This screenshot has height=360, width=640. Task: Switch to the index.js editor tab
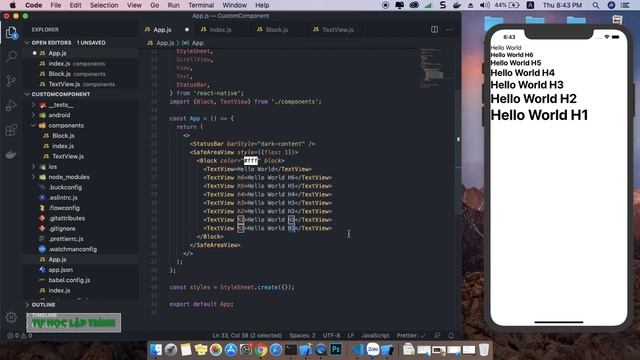click(220, 29)
